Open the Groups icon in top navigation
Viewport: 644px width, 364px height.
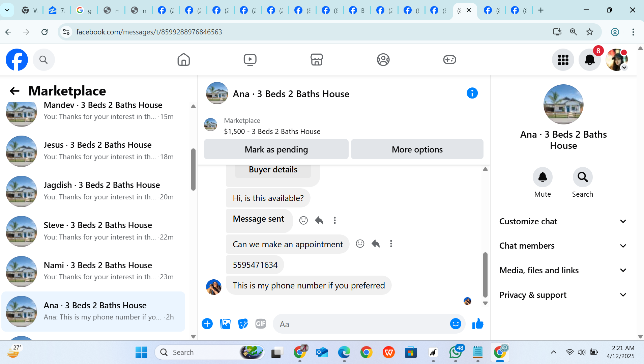pyautogui.click(x=383, y=60)
